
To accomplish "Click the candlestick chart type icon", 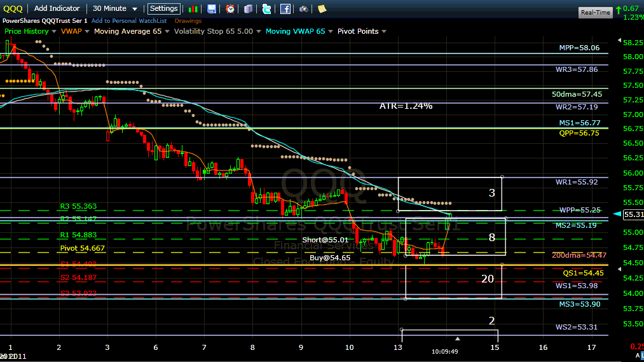I will pos(192,9).
